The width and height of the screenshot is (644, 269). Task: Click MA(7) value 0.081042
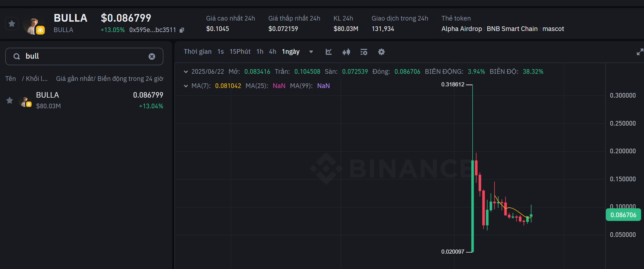point(228,86)
